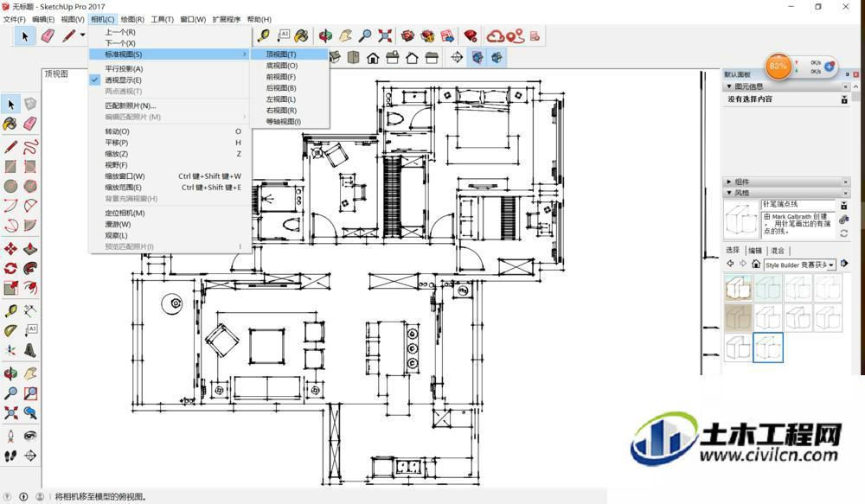Toggle Display Section Cuts icon
Viewport: 865px width, 504px height.
pyautogui.click(x=497, y=57)
